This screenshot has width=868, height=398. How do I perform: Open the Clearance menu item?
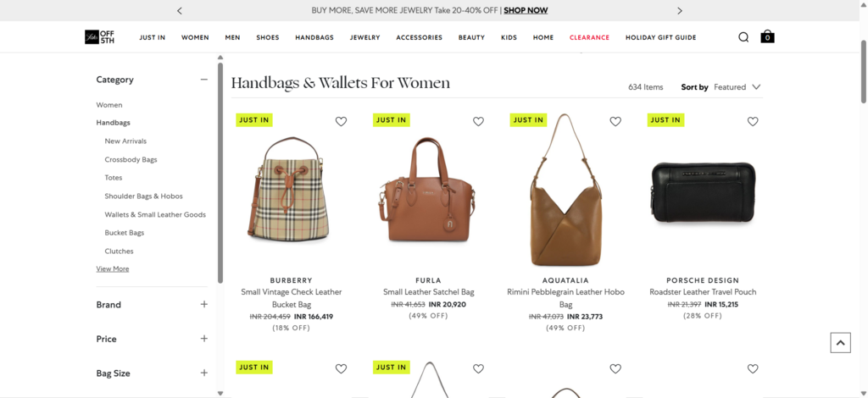click(x=590, y=37)
